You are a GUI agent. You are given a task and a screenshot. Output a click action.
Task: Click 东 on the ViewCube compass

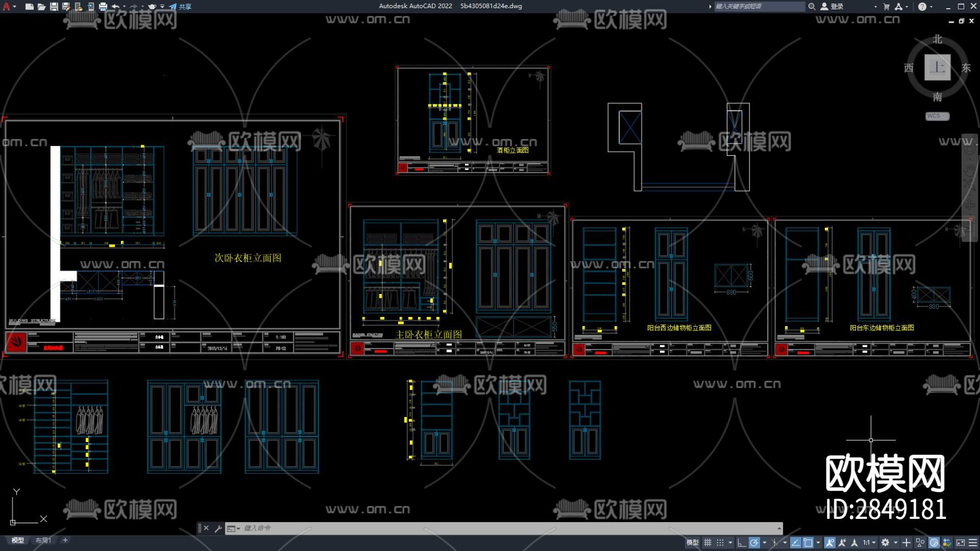point(966,68)
